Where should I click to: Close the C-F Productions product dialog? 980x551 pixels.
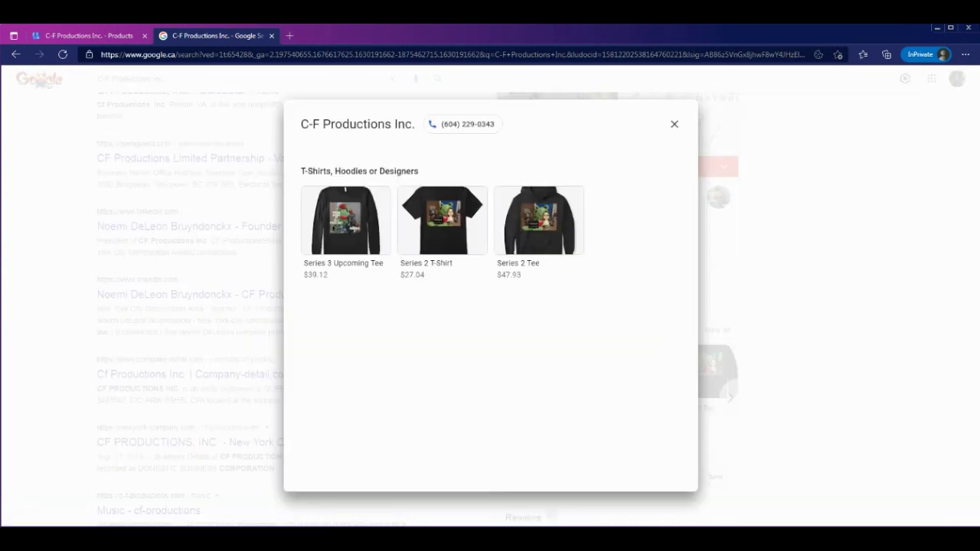coord(674,124)
